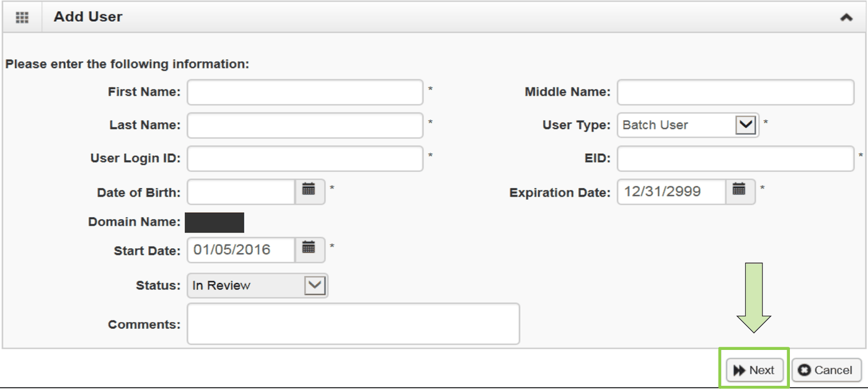
Task: Expand the User Type dropdown
Action: [x=745, y=125]
